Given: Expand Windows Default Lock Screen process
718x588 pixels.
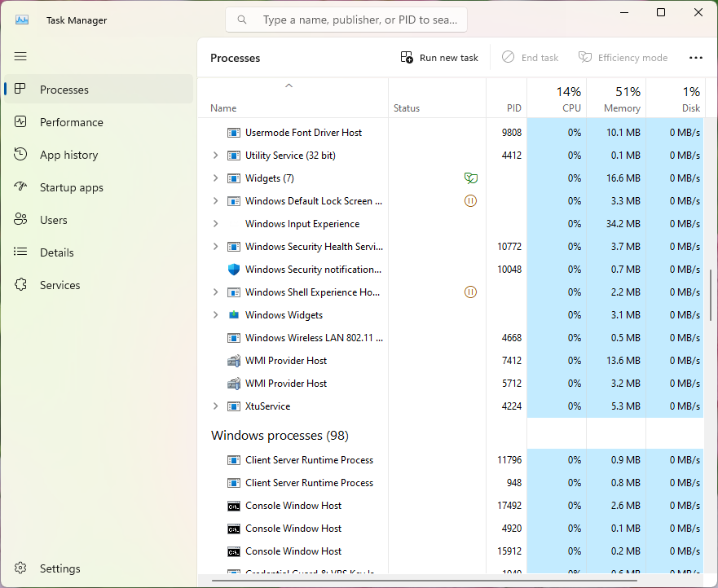Looking at the screenshot, I should pos(215,201).
